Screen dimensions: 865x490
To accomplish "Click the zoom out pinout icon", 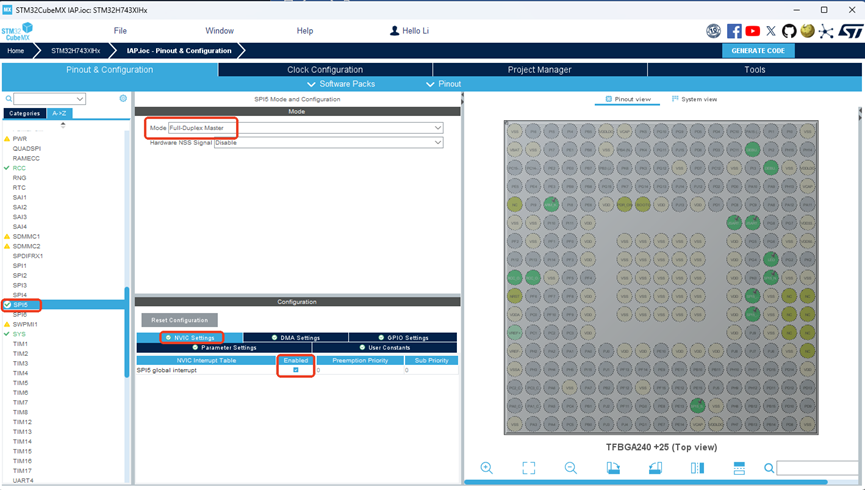I will pos(570,468).
